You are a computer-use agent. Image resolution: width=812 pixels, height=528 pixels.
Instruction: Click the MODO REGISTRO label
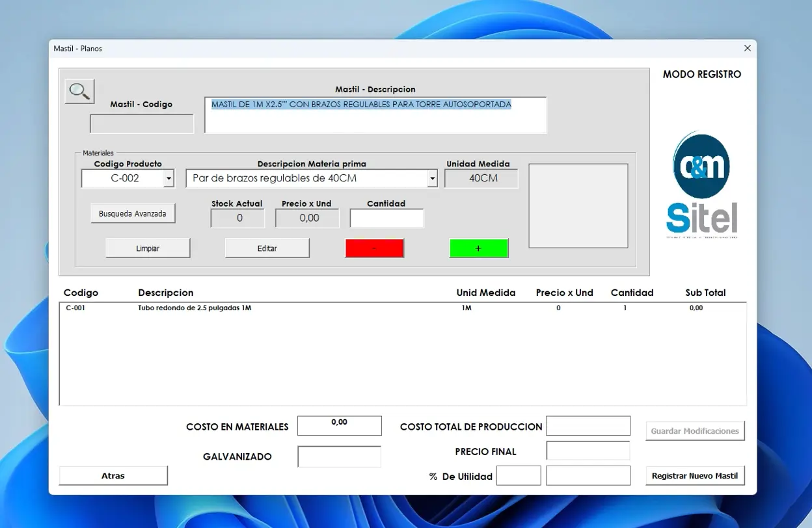[702, 74]
